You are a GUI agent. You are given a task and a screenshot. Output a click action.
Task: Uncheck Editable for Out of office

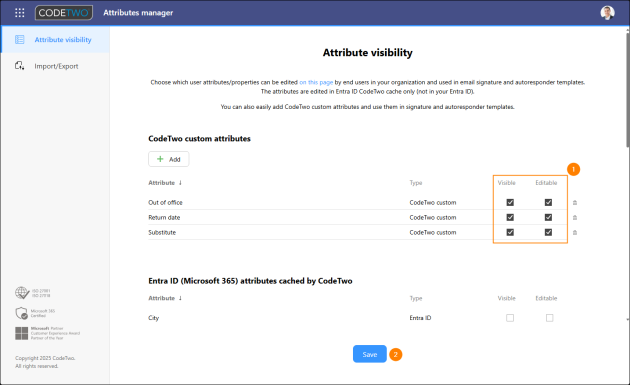pyautogui.click(x=548, y=202)
